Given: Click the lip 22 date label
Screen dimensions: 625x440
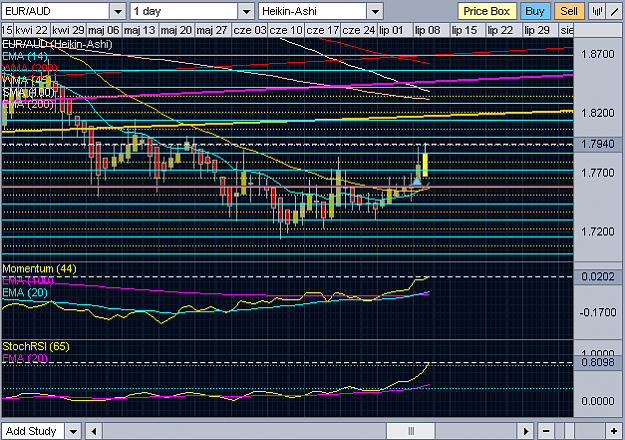Looking at the screenshot, I should [x=500, y=30].
